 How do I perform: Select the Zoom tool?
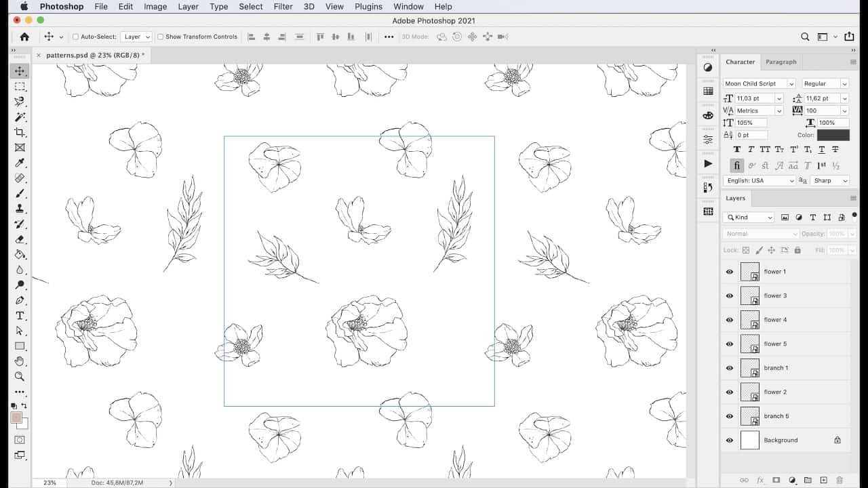[x=20, y=377]
